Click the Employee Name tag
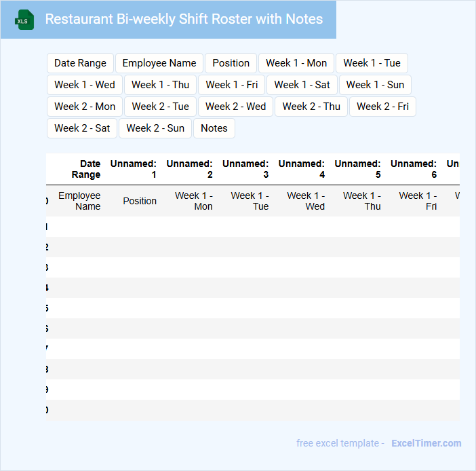Viewport: 476px width, 471px height. pos(159,63)
